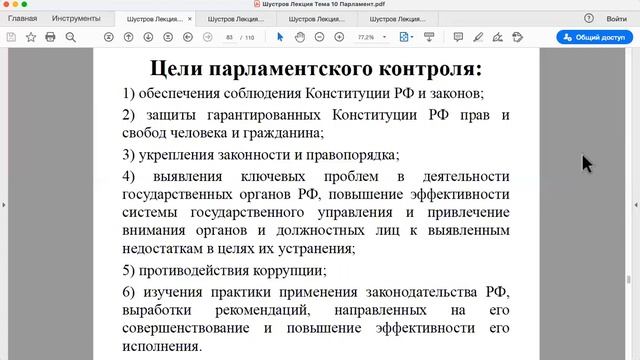Image resolution: width=640 pixels, height=360 pixels.
Task: Click the scrolling/read mode icon
Action: click(x=429, y=37)
